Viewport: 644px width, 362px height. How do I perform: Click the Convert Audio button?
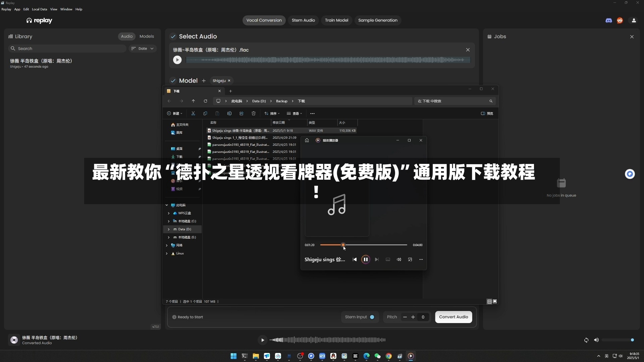[x=453, y=317]
